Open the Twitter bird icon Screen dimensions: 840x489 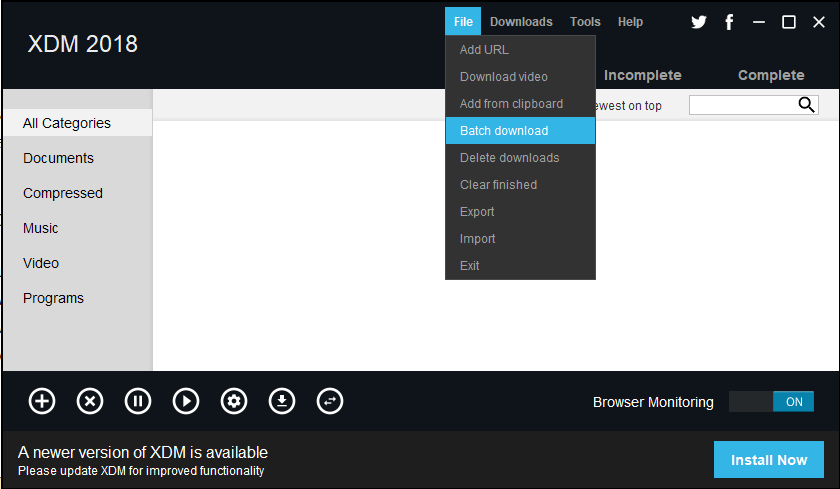[x=699, y=22]
